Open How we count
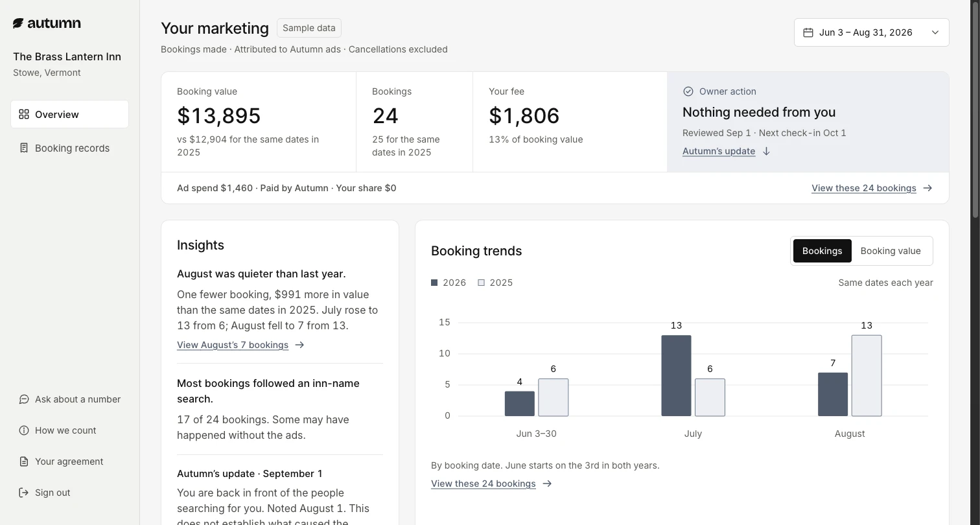This screenshot has width=980, height=525. [x=69, y=430]
